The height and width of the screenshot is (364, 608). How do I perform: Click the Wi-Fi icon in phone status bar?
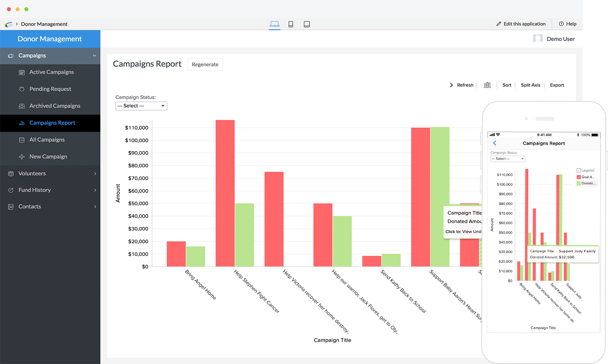point(498,135)
